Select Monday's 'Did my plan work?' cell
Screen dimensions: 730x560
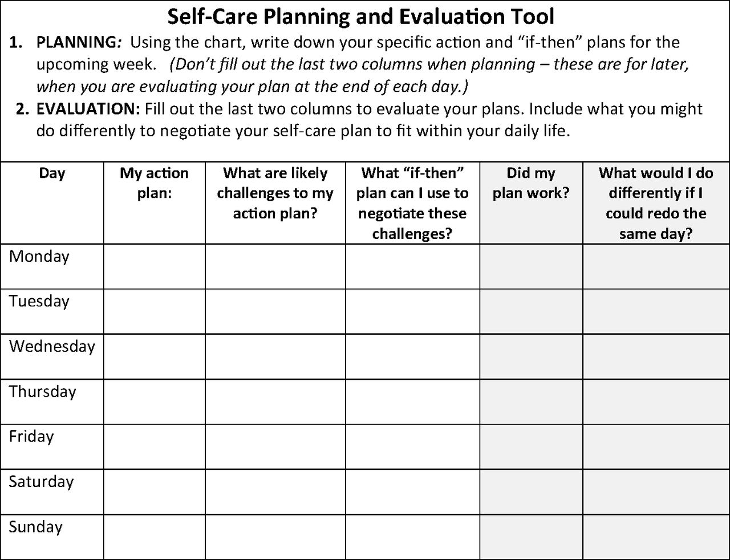(x=531, y=266)
